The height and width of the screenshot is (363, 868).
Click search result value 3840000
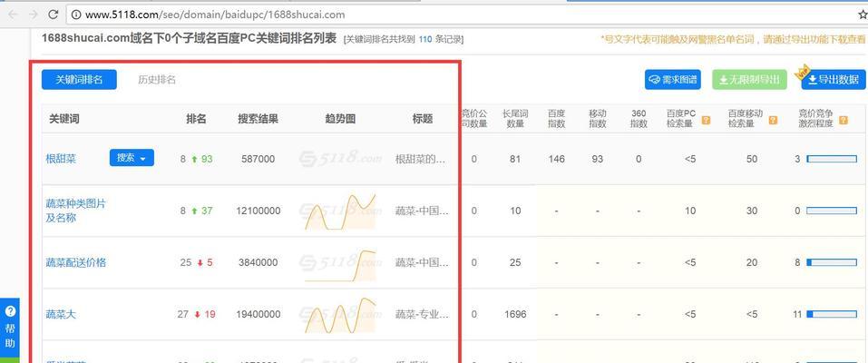click(258, 262)
